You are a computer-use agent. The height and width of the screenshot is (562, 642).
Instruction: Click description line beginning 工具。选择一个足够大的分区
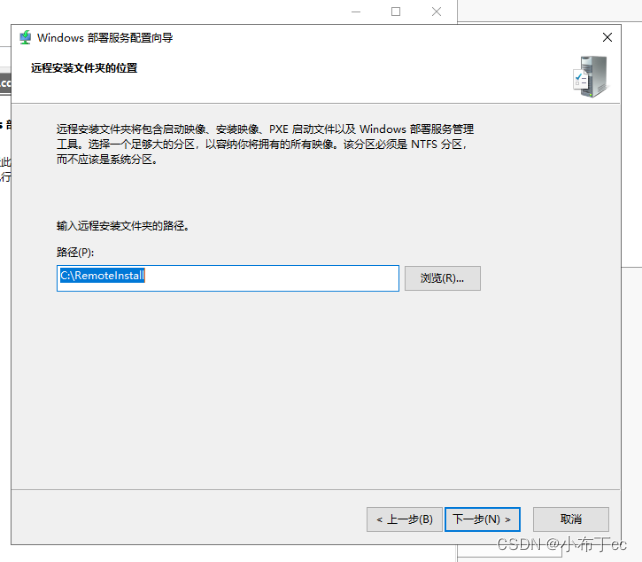pyautogui.click(x=262, y=144)
